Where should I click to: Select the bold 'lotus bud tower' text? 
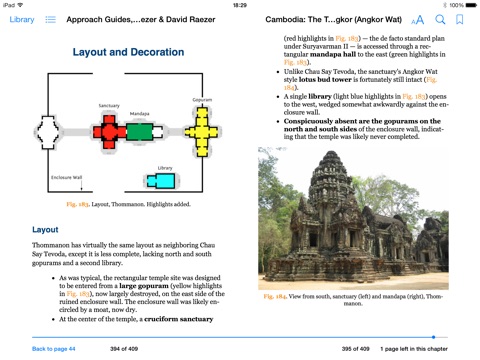tap(325, 79)
